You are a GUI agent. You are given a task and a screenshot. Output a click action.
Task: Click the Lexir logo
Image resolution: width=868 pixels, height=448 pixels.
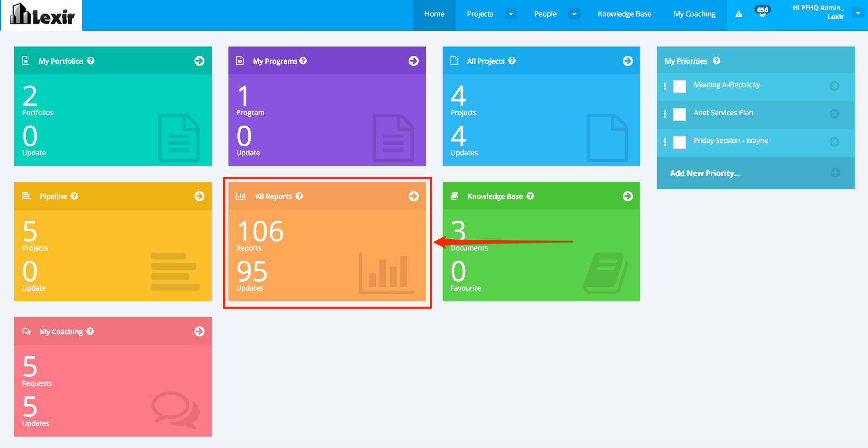[x=42, y=15]
